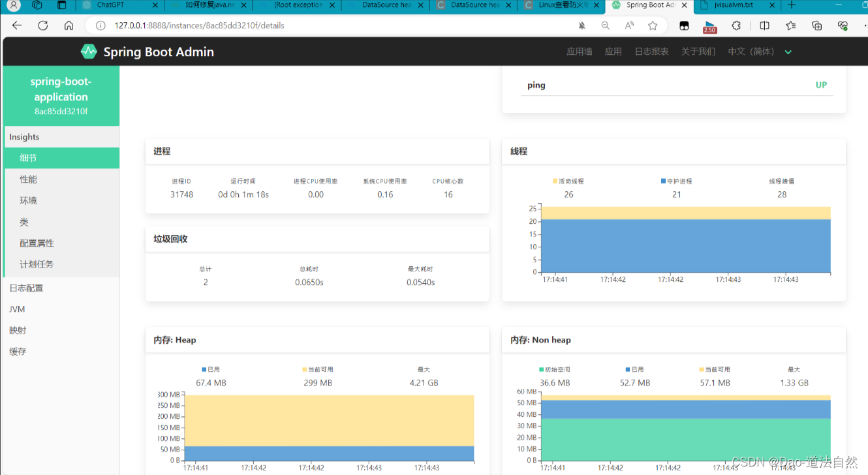
Task: Click the uptime value 0d 0h 1m 18s
Action: [x=243, y=194]
